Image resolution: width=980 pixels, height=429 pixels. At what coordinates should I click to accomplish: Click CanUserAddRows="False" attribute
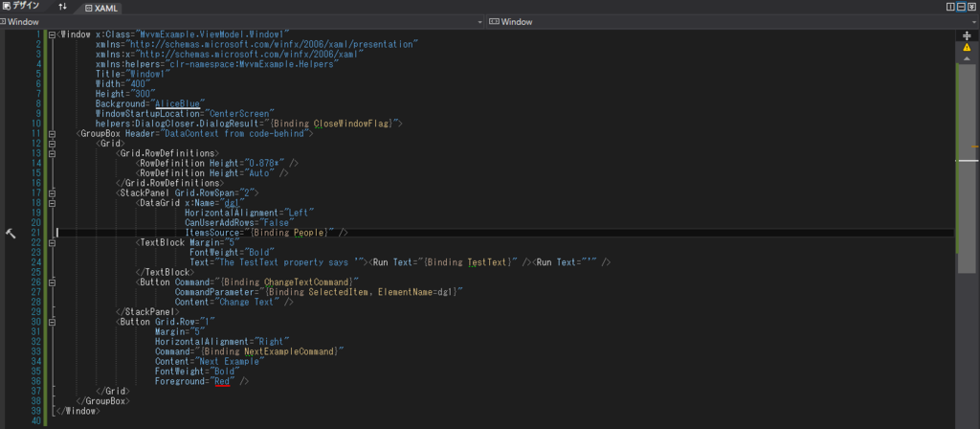point(239,222)
